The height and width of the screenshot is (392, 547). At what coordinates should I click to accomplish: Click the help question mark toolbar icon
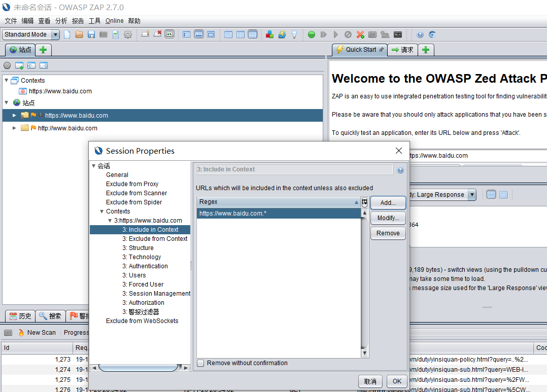[420, 34]
